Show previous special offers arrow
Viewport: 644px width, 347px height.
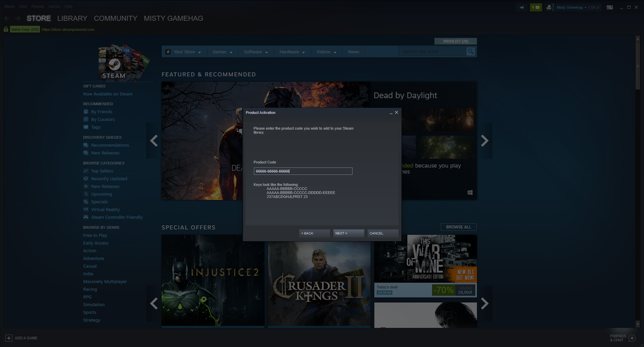tap(154, 303)
